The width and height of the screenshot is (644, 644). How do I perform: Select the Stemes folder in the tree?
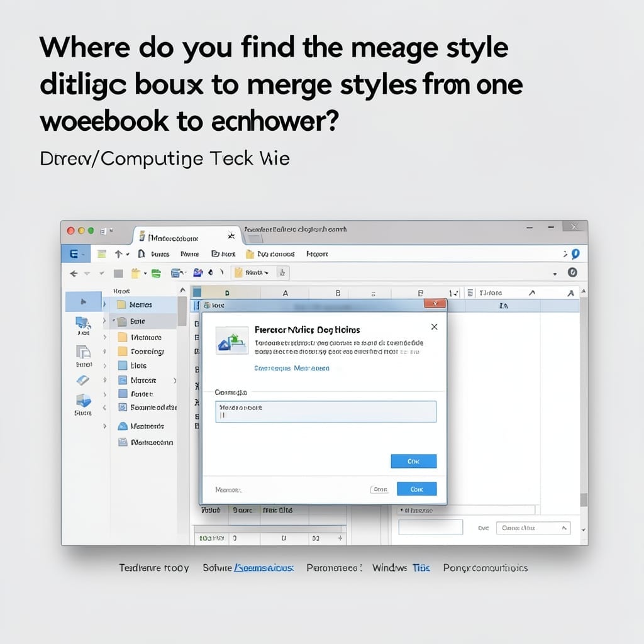(140, 305)
